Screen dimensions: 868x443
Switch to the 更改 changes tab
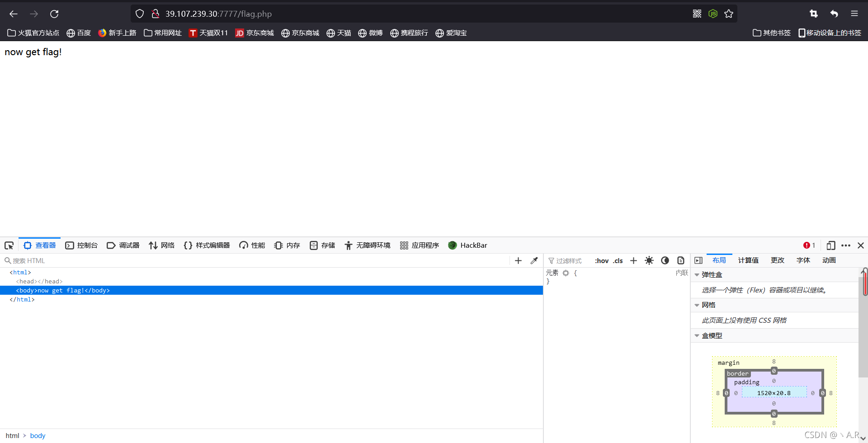point(778,260)
